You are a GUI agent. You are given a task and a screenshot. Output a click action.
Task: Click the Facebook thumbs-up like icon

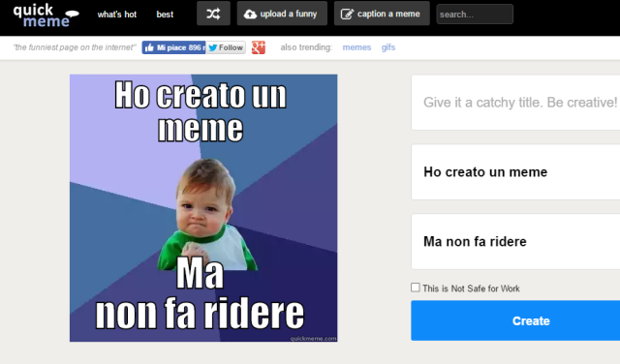(x=149, y=47)
